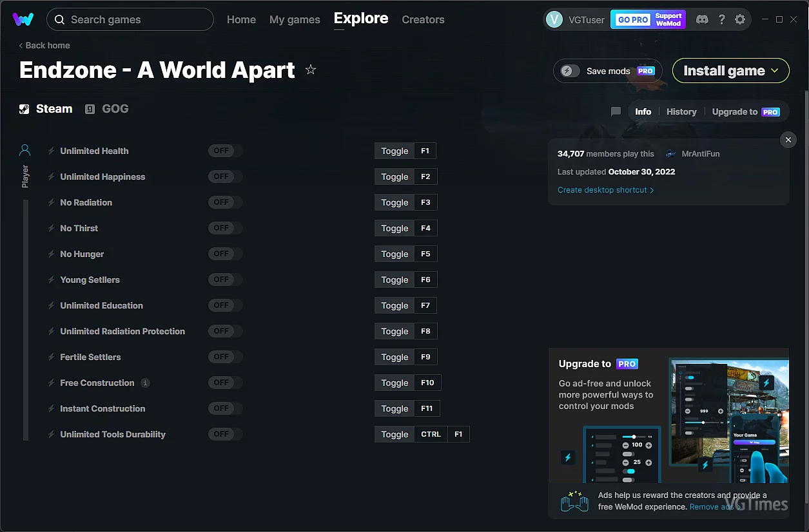Screen dimensions: 809x532
Task: Click the F3 hotkey for No Radiation
Action: click(x=425, y=202)
